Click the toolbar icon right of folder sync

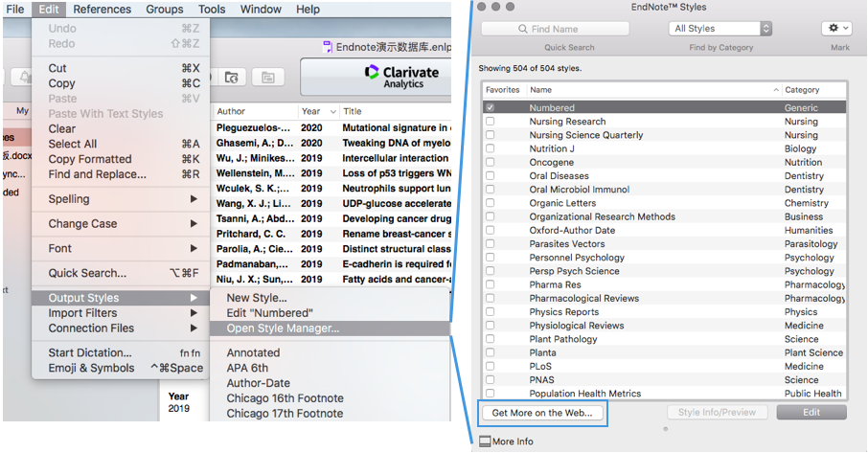tap(268, 78)
